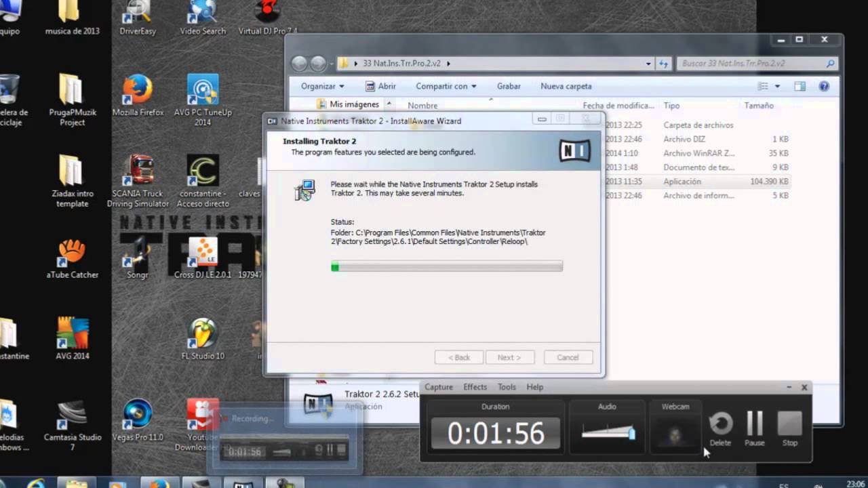Launch the Songr desktop shortcut
Image resolution: width=868 pixels, height=488 pixels.
(138, 258)
